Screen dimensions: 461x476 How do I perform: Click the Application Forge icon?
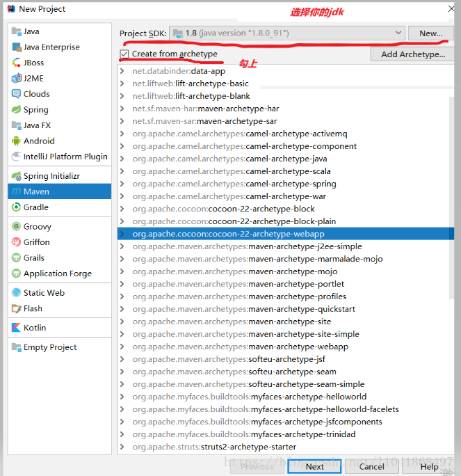pyautogui.click(x=16, y=273)
